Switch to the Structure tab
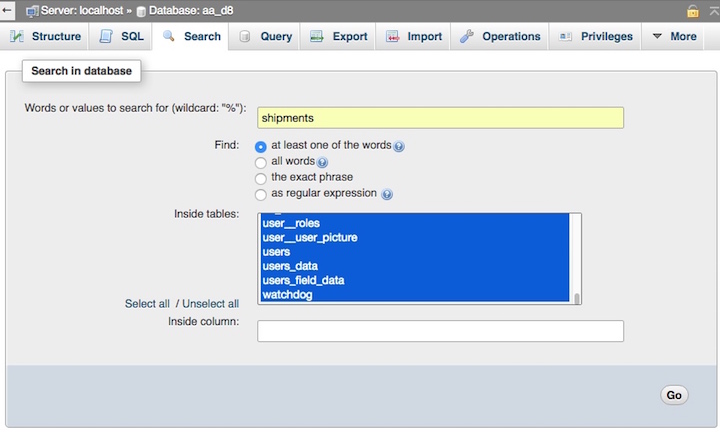 pyautogui.click(x=45, y=36)
